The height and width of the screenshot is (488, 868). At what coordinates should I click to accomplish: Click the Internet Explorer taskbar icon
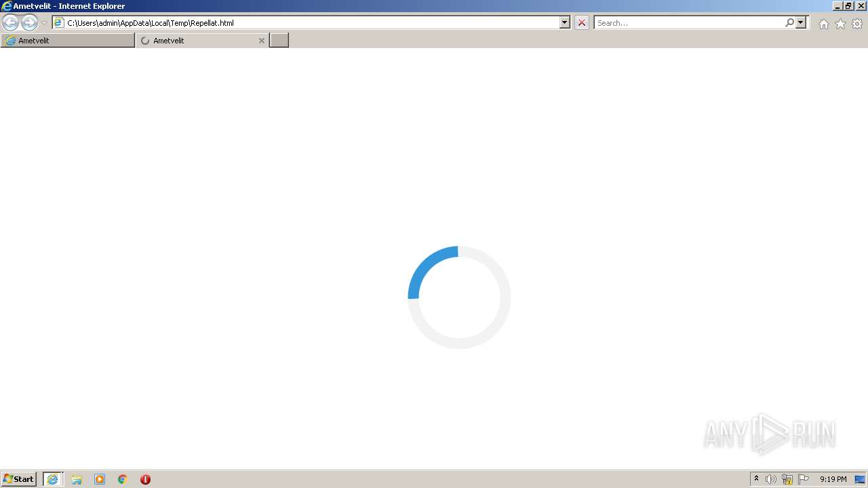pyautogui.click(x=53, y=479)
